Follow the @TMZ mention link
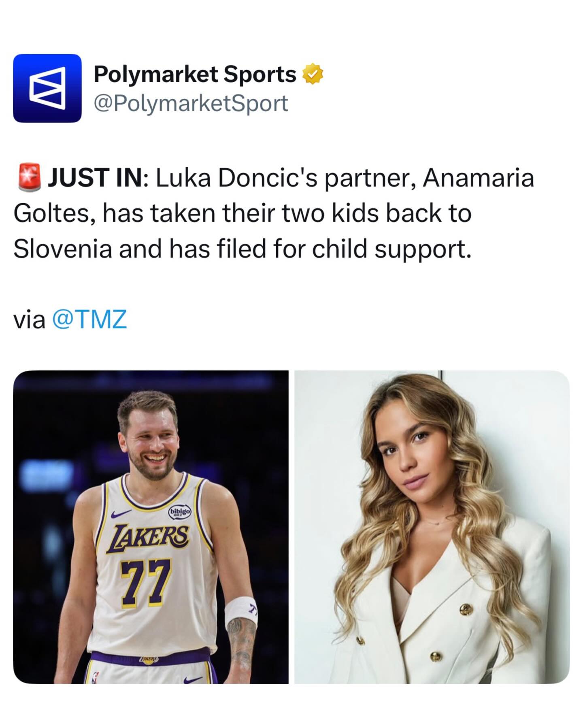Viewport: 583px width, 728px height. (x=89, y=319)
